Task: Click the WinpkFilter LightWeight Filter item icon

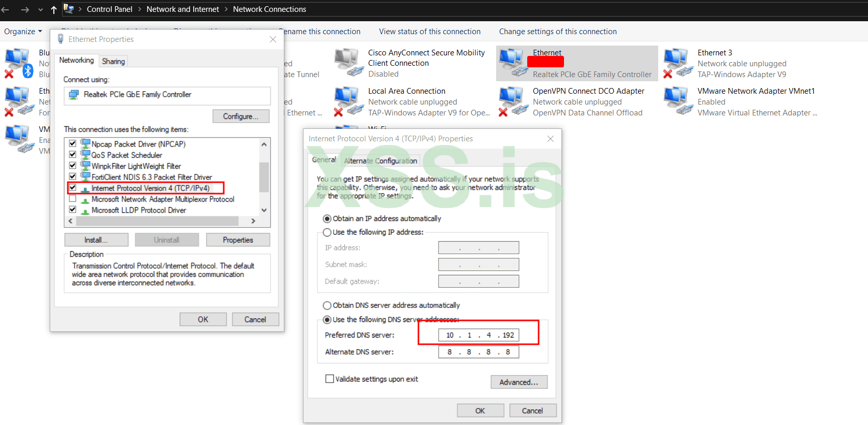Action: [85, 166]
